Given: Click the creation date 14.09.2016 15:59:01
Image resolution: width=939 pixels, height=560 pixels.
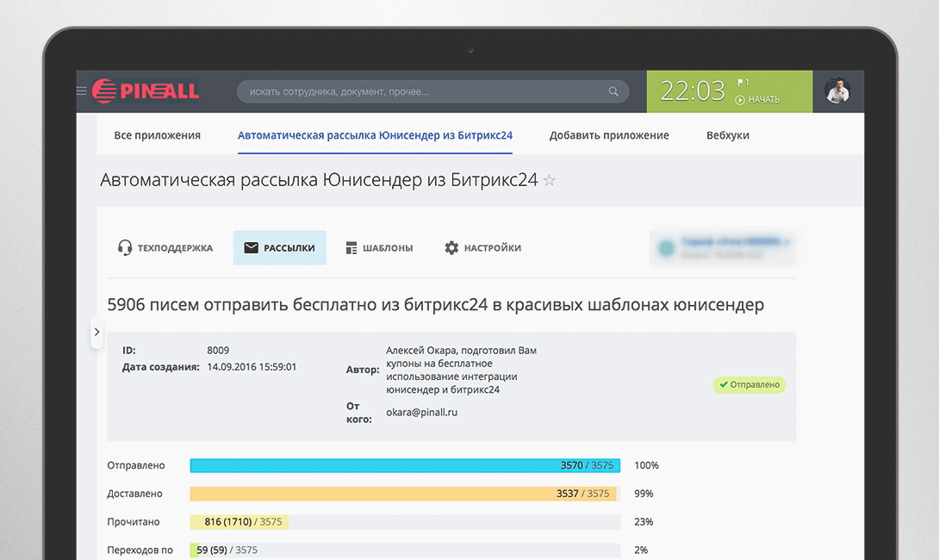Looking at the screenshot, I should [x=252, y=367].
